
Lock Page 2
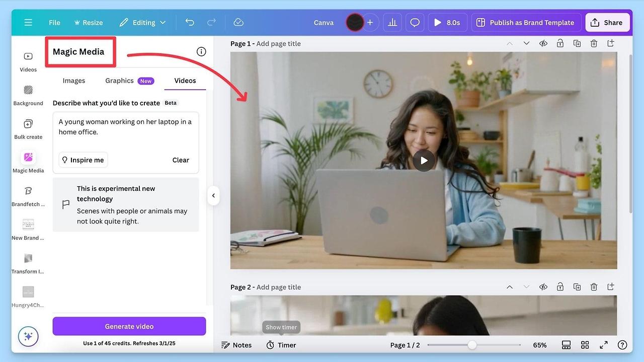[x=560, y=287]
